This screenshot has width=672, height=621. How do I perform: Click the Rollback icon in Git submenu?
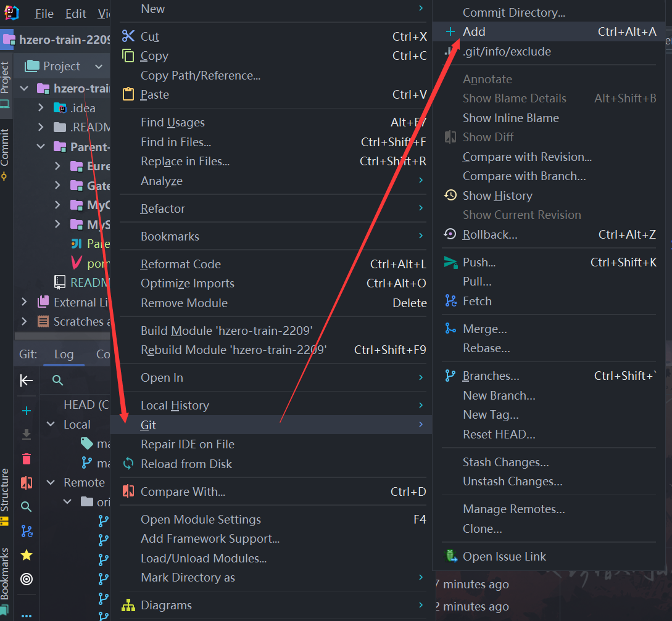[x=450, y=234]
